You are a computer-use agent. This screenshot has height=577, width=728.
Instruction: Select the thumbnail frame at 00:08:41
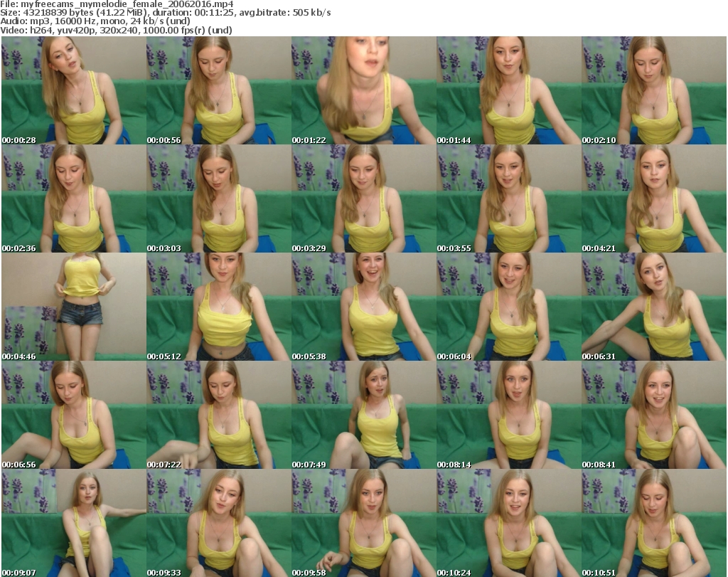654,415
